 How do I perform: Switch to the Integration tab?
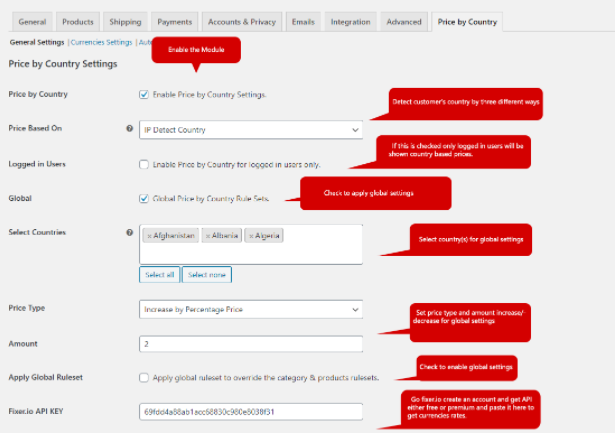point(350,22)
